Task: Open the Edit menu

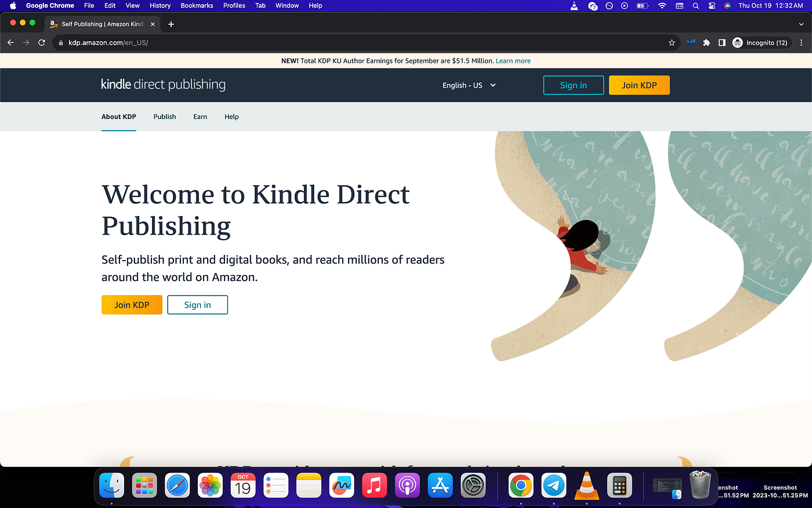Action: [x=110, y=5]
